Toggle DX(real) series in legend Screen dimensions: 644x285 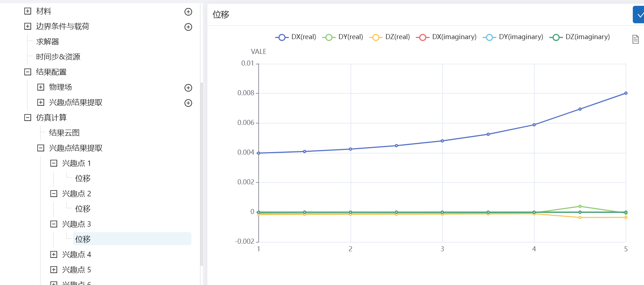[x=296, y=37]
